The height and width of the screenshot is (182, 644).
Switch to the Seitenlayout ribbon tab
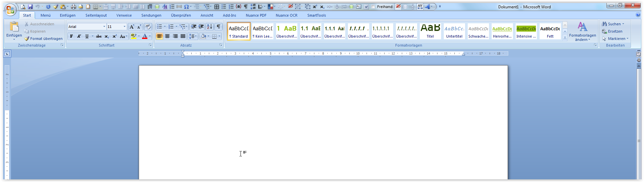point(96,15)
